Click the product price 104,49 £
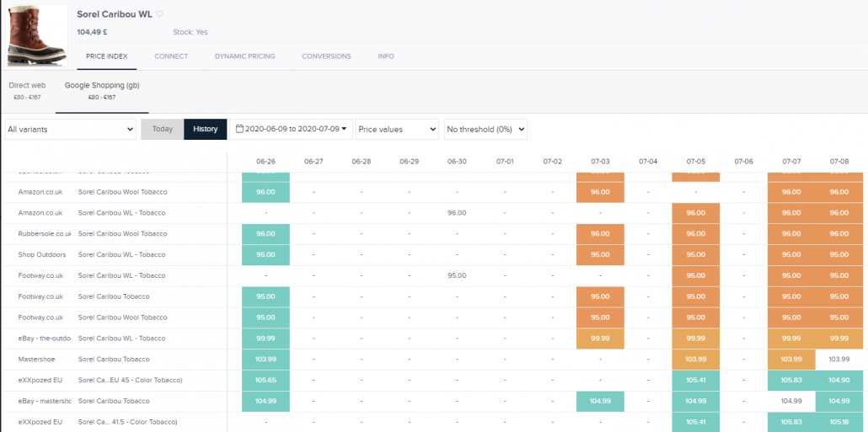868x432 pixels. [x=92, y=32]
